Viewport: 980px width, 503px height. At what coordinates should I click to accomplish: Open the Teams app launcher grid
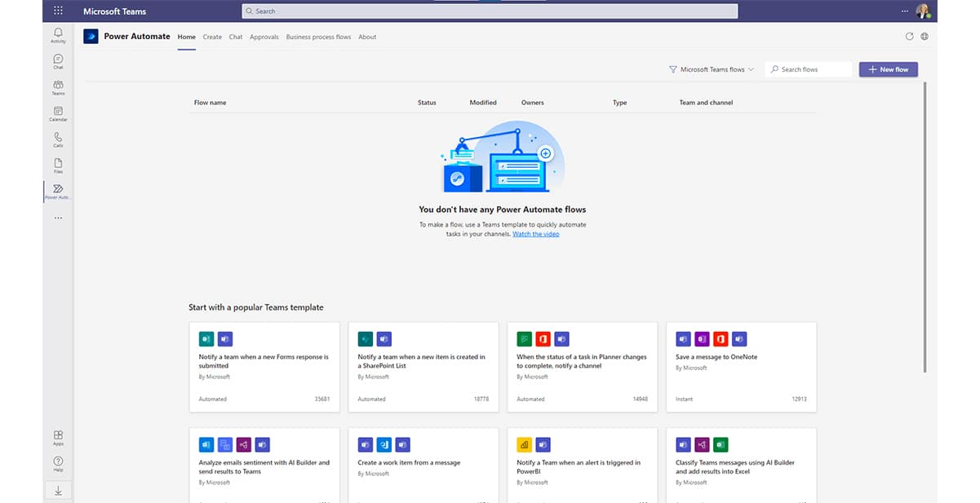pyautogui.click(x=58, y=11)
